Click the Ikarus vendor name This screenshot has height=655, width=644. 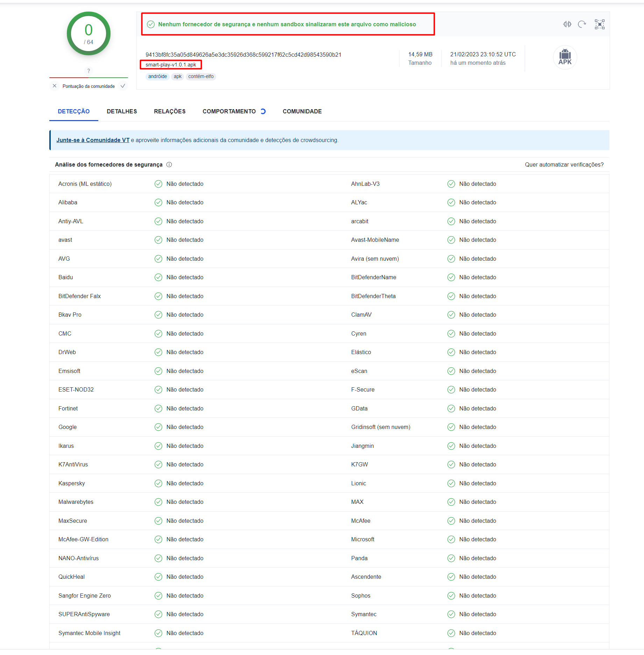click(x=66, y=446)
